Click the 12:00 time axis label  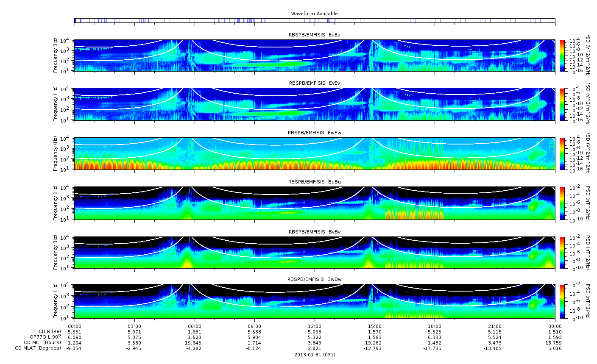[315, 326]
